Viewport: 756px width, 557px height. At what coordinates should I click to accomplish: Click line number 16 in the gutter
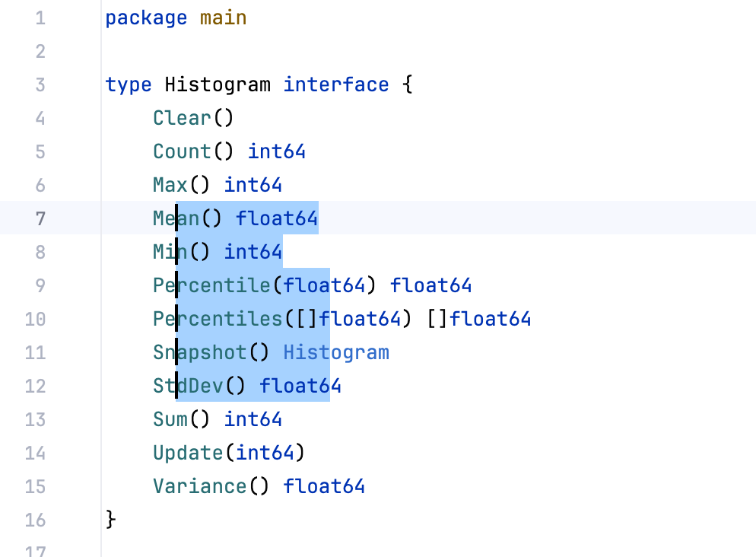pyautogui.click(x=35, y=520)
